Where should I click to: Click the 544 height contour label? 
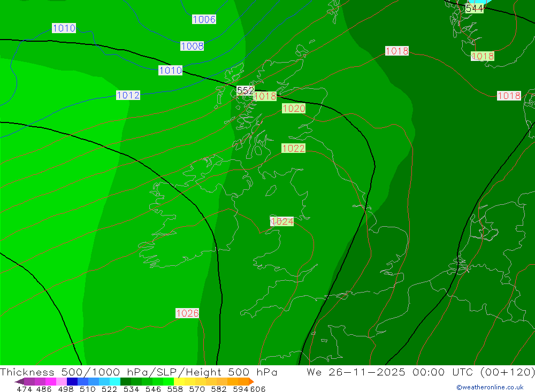coord(474,9)
